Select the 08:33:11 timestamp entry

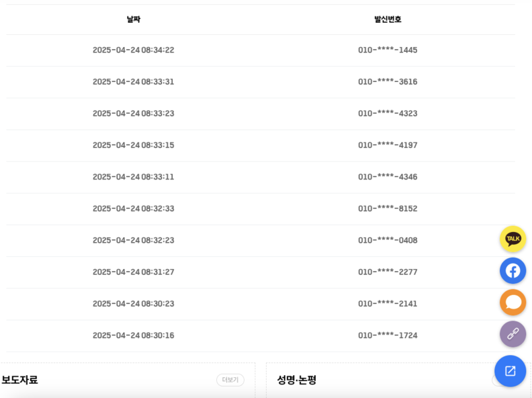(x=133, y=176)
